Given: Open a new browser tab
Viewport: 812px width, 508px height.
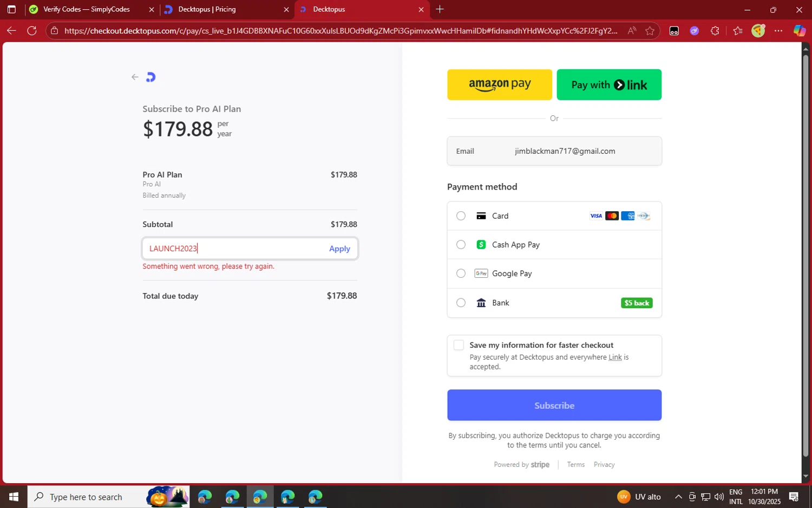Looking at the screenshot, I should 440,9.
